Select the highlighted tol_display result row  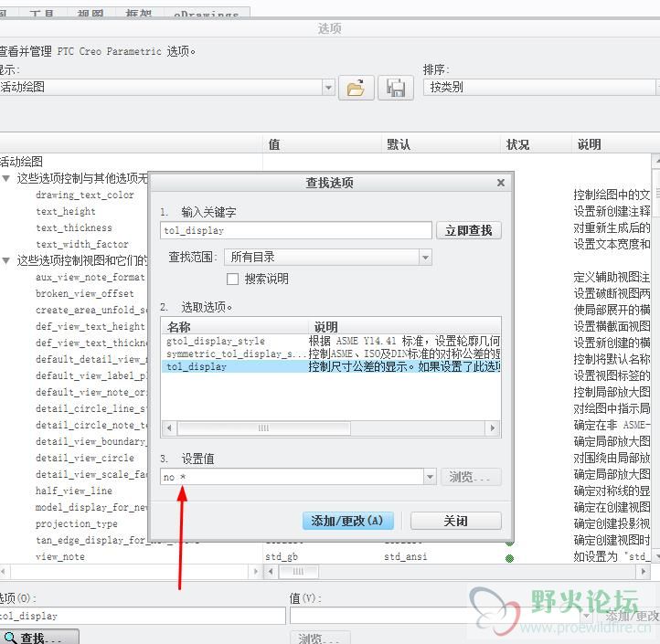click(x=331, y=367)
